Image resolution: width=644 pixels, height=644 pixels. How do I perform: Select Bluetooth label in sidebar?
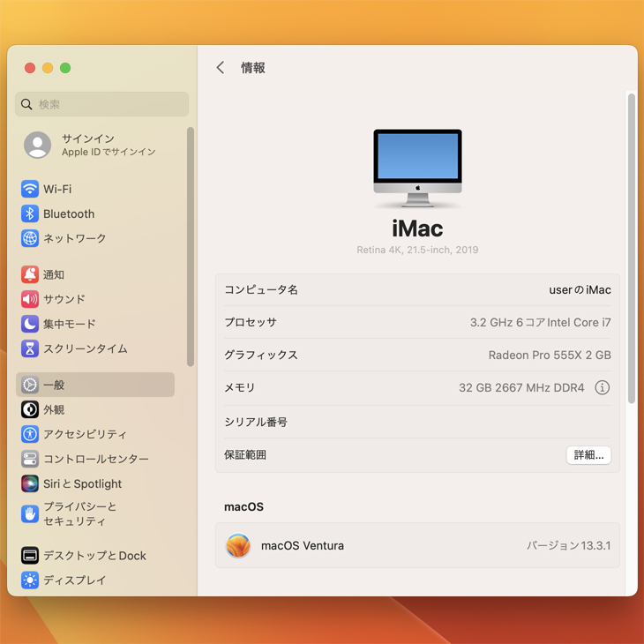(69, 213)
